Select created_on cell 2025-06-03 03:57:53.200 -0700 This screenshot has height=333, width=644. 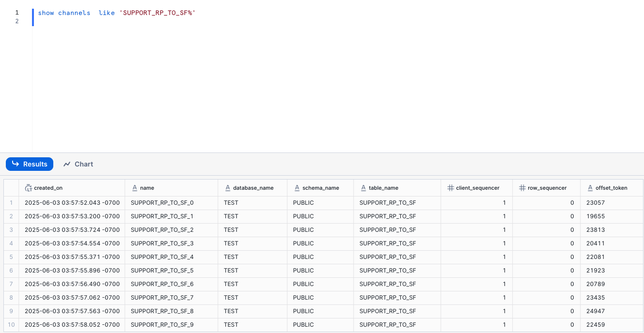tap(72, 216)
